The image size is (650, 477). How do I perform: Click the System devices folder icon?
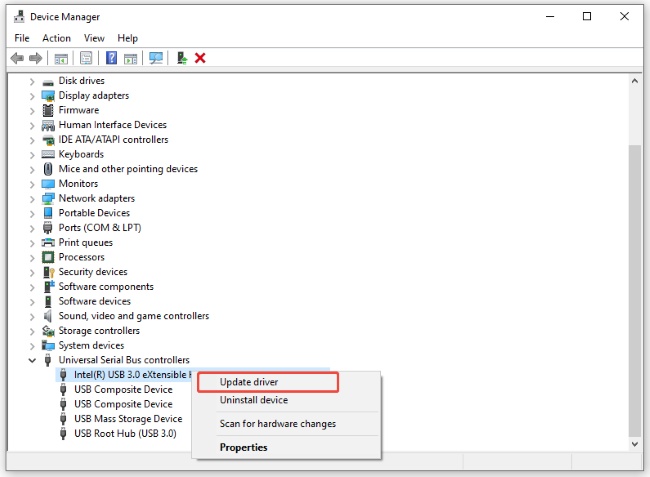(x=48, y=346)
